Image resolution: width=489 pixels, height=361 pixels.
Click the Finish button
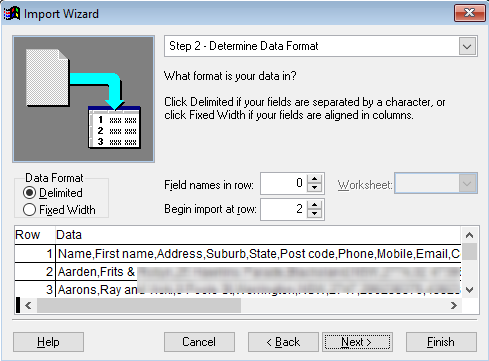[x=441, y=342]
